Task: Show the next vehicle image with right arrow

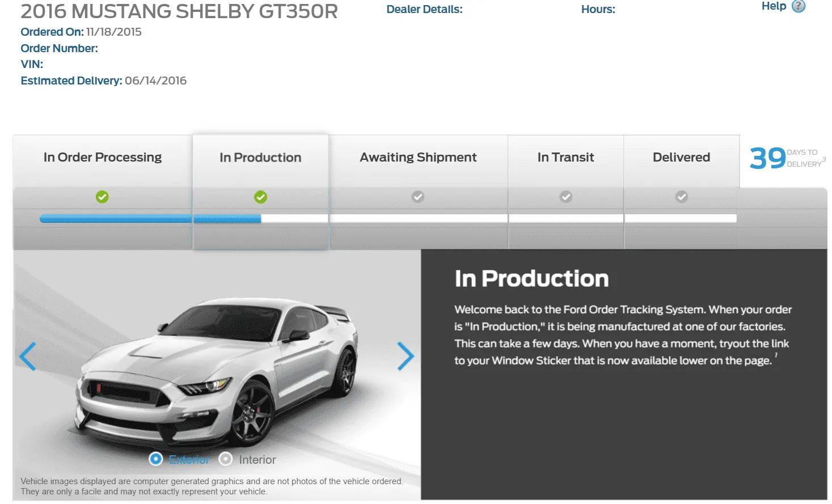Action: (406, 356)
